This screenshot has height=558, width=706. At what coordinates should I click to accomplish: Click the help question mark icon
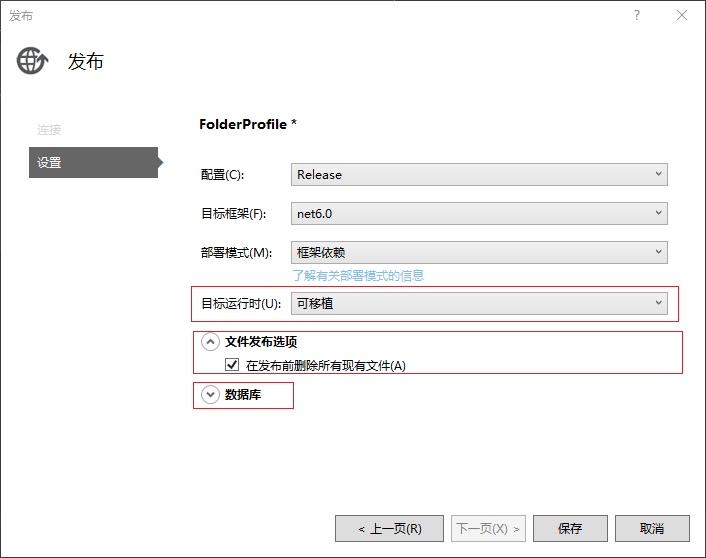coord(637,15)
